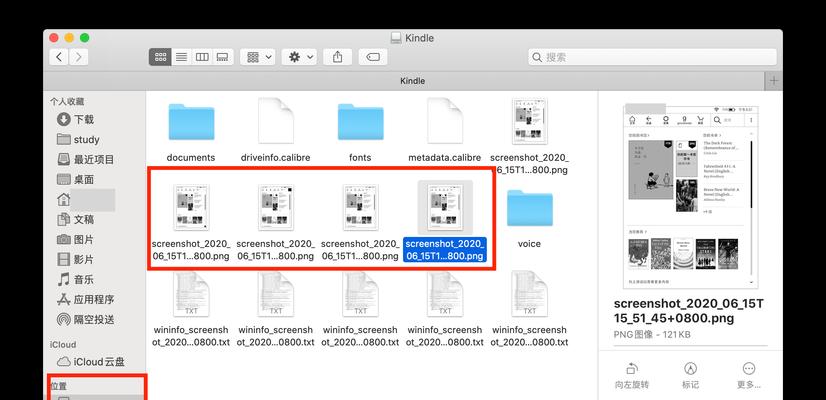Click the 标记 markup button
The image size is (826, 400).
[x=690, y=376]
